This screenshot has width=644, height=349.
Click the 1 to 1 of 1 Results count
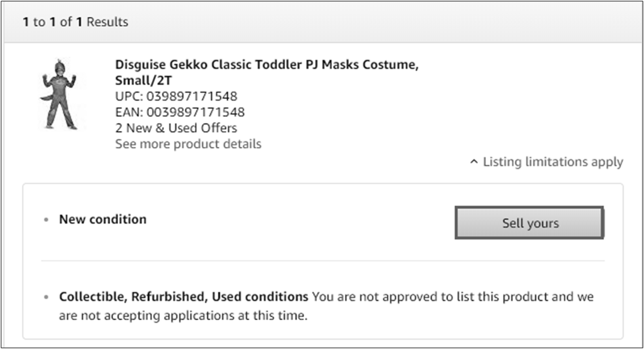pos(75,22)
